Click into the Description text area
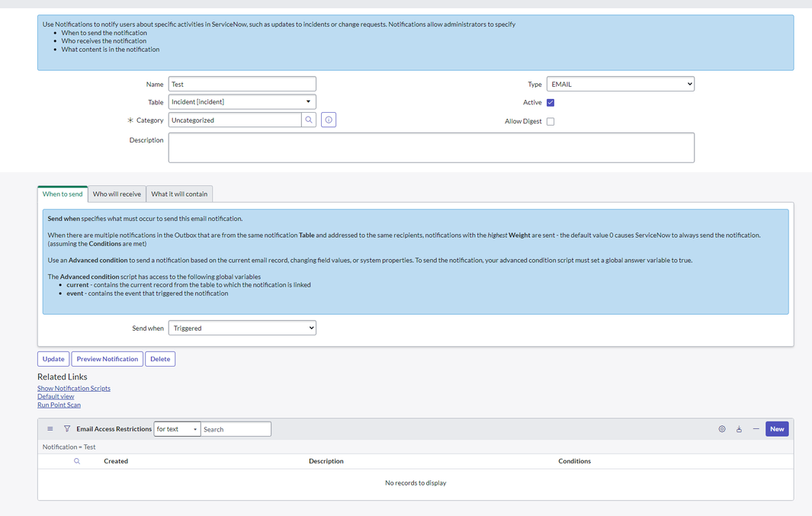The image size is (812, 516). [x=432, y=148]
